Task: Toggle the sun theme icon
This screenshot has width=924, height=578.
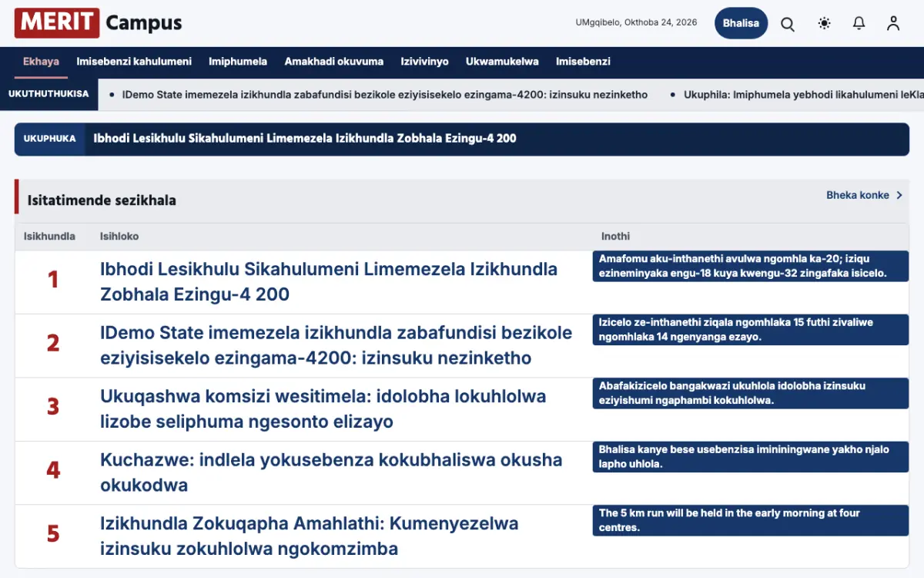Action: coord(824,24)
